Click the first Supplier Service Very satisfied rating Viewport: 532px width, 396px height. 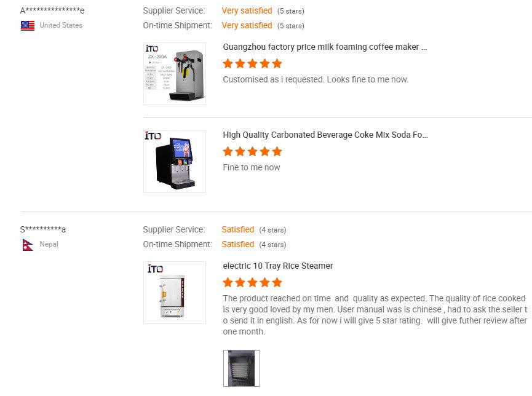[x=247, y=11]
